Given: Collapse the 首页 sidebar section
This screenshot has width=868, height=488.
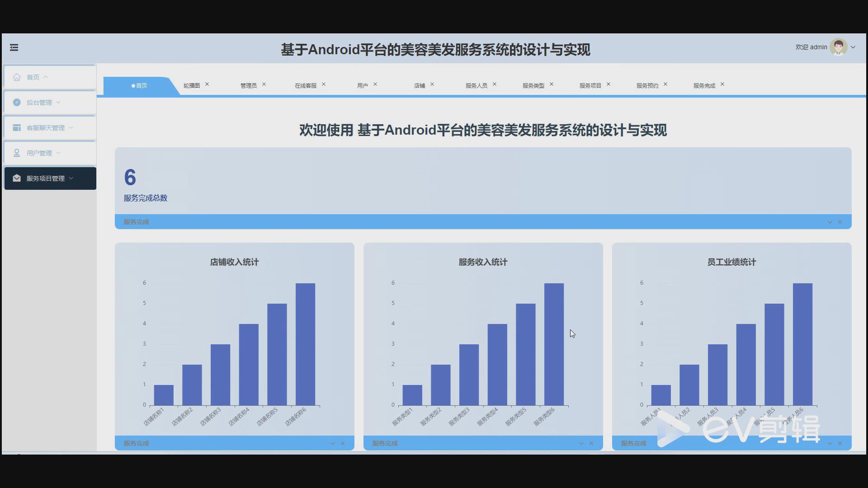Looking at the screenshot, I should [x=46, y=77].
